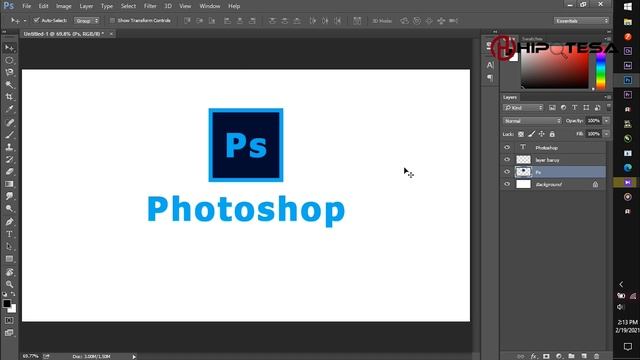Select the Gradient tool
Viewport: 640px width, 360px height.
[x=9, y=184]
